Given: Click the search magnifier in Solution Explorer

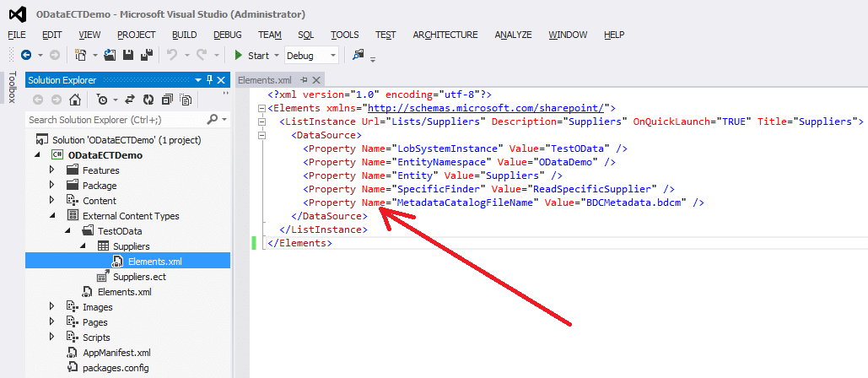Looking at the screenshot, I should pyautogui.click(x=212, y=120).
